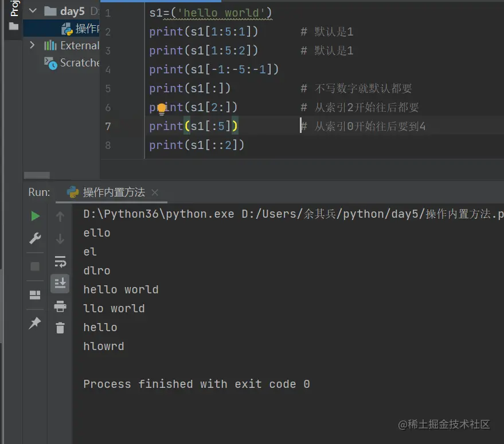This screenshot has width=504, height=444.
Task: Click the print(s1[::2]) statement on line 8
Action: [197, 145]
